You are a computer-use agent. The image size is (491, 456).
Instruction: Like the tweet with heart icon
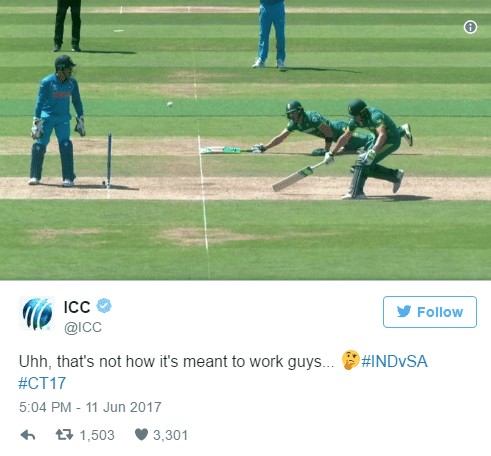(141, 435)
